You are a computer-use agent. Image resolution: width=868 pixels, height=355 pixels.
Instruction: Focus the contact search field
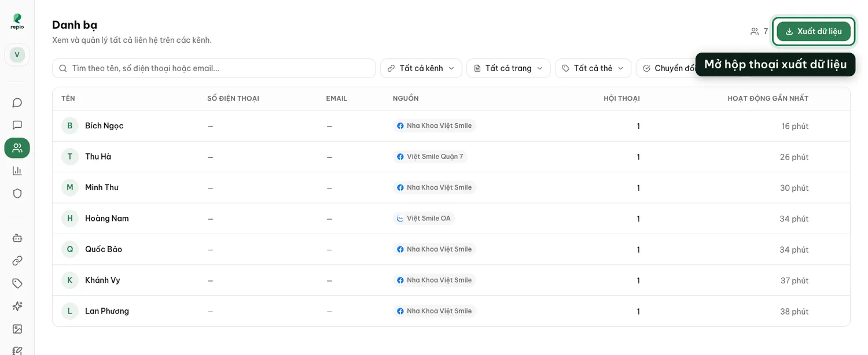click(214, 68)
